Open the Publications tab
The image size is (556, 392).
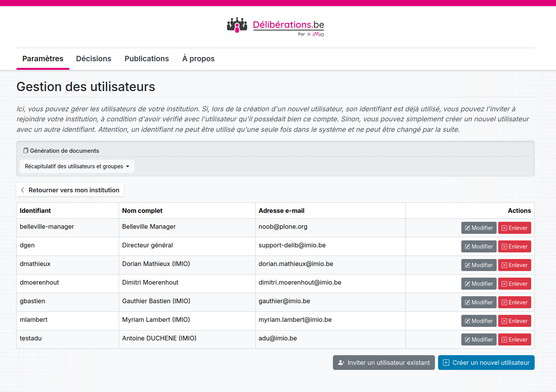click(x=147, y=59)
